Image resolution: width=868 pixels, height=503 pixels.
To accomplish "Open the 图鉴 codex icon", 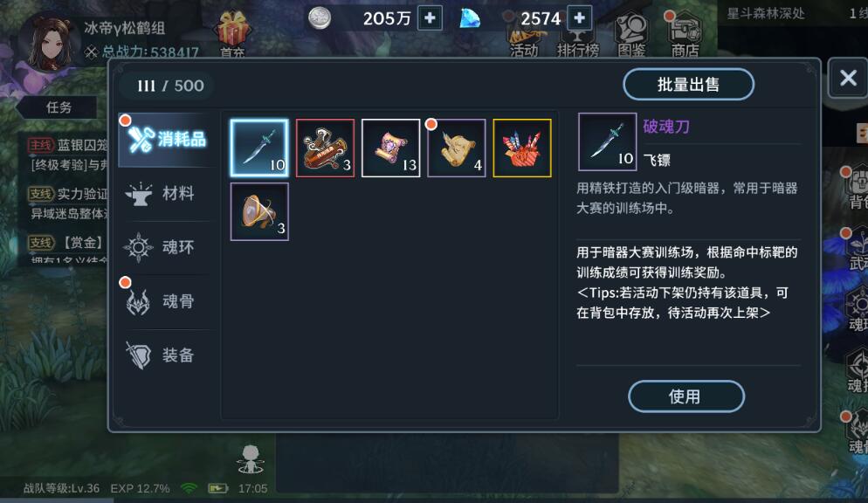I will (x=631, y=34).
